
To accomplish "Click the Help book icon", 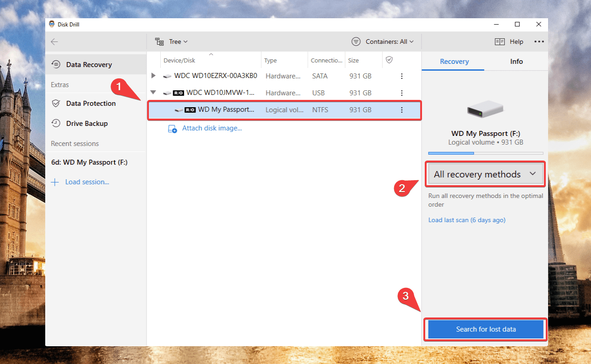I will coord(500,42).
